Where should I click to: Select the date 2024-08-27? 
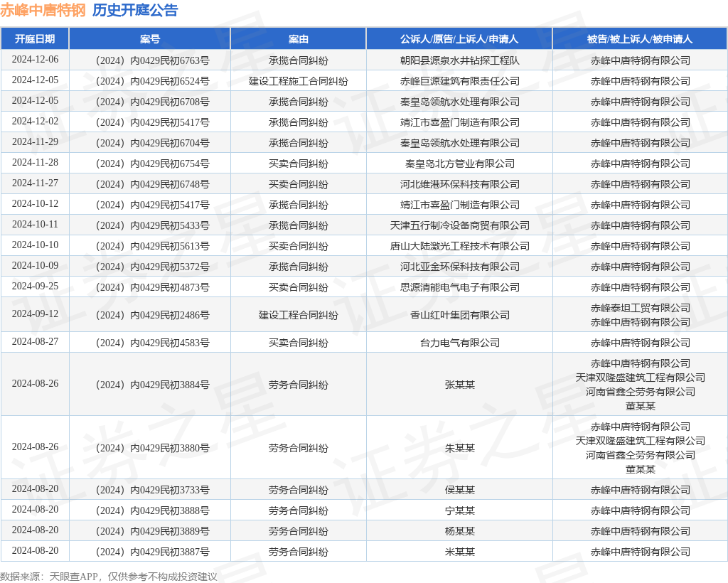click(36, 341)
